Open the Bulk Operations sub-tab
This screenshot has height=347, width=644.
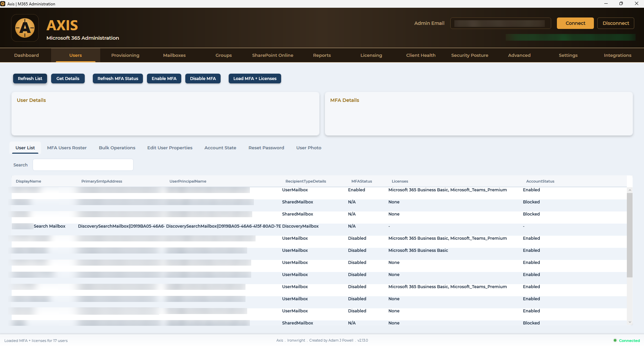117,148
